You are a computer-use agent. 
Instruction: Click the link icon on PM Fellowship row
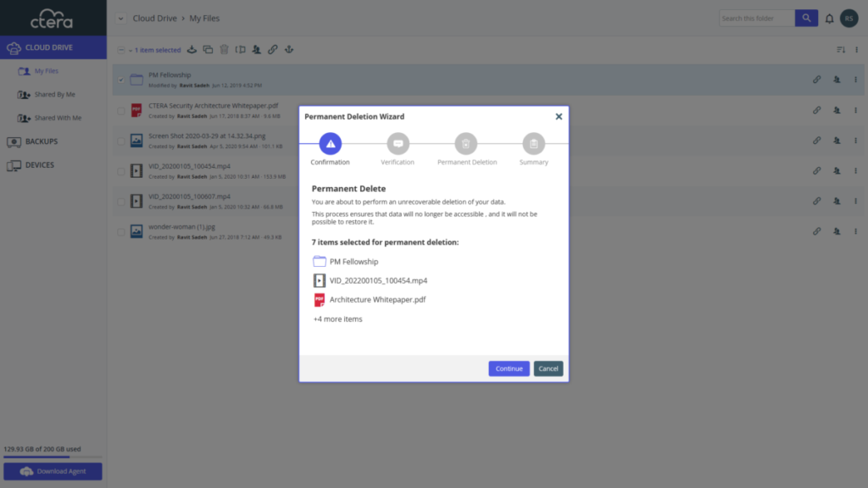817,80
